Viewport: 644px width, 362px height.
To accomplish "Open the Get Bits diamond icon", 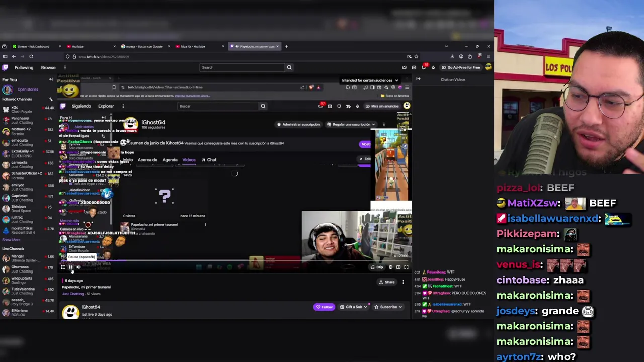I will tap(433, 67).
